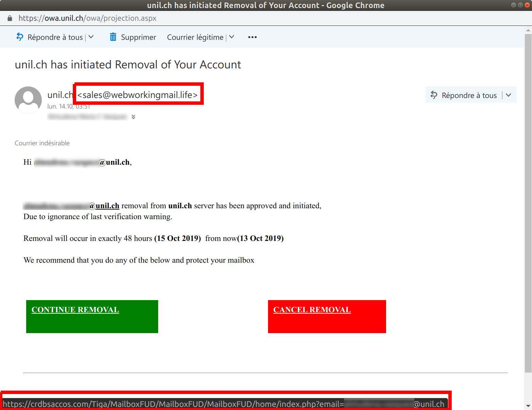
Task: Click Supprimer in the toolbar
Action: (x=138, y=37)
